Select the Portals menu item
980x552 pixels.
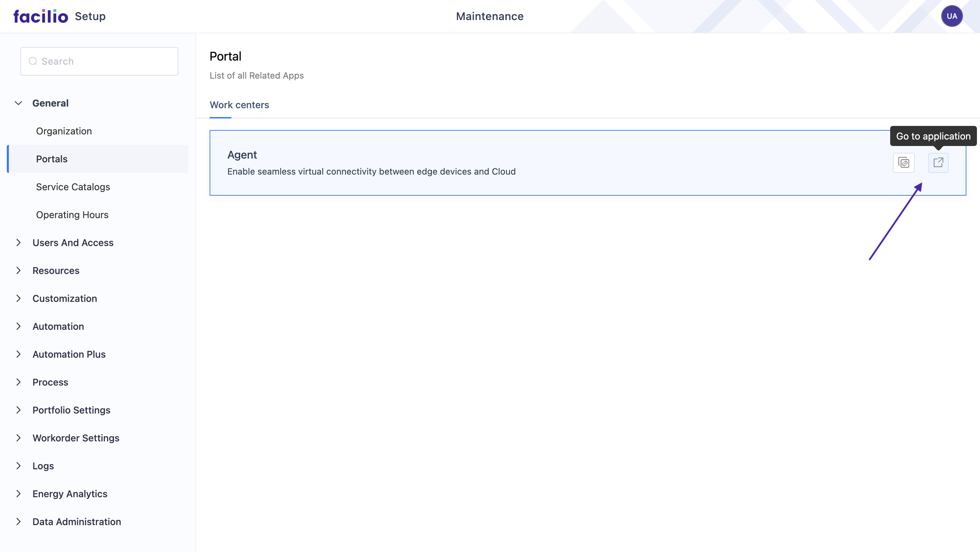(x=52, y=159)
